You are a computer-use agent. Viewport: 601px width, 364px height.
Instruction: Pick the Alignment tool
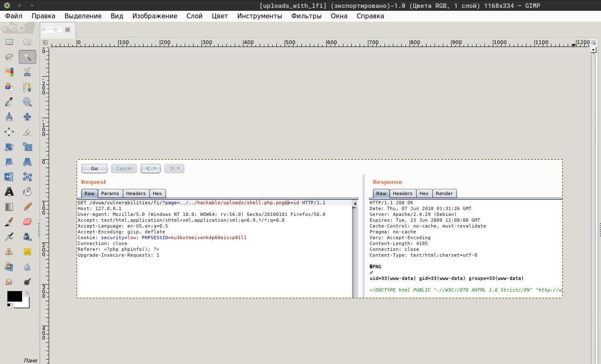click(x=9, y=132)
